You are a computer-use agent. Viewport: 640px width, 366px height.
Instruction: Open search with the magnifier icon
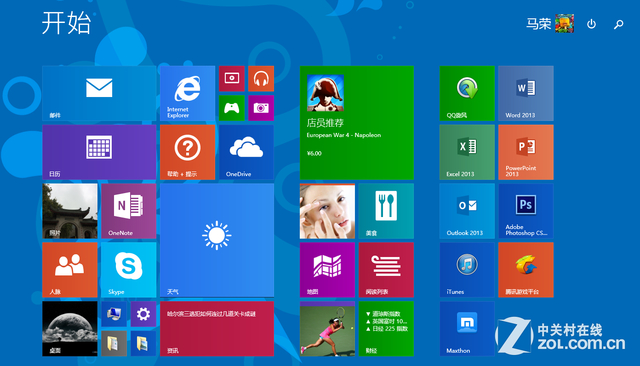point(619,24)
